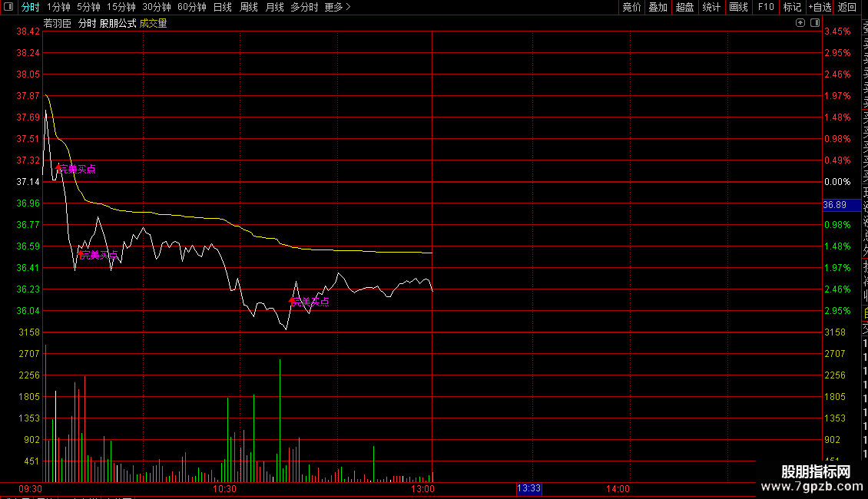The width and height of the screenshot is (868, 499).
Task: Open the 多分时 multi-day view tab
Action: (304, 7)
